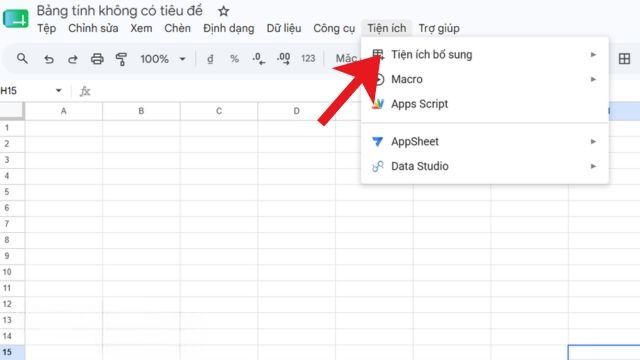The height and width of the screenshot is (360, 640).
Task: Click the select-all corner box
Action: (x=12, y=111)
